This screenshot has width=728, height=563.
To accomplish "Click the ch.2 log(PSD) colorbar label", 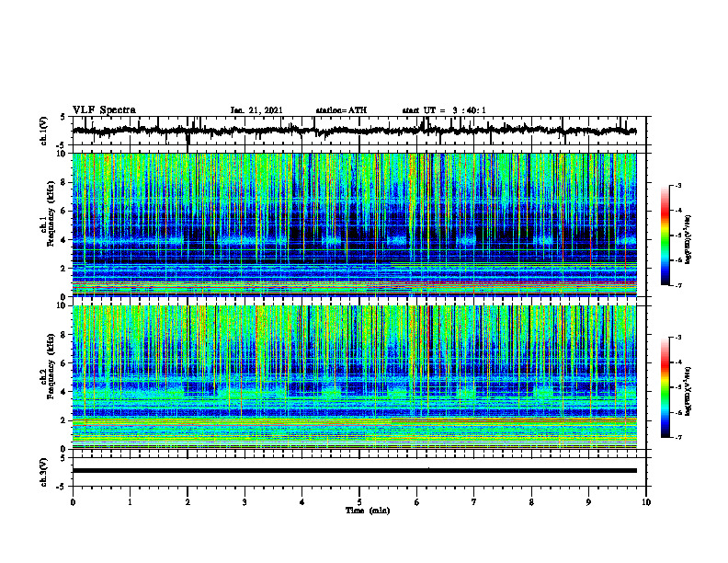I will (688, 391).
